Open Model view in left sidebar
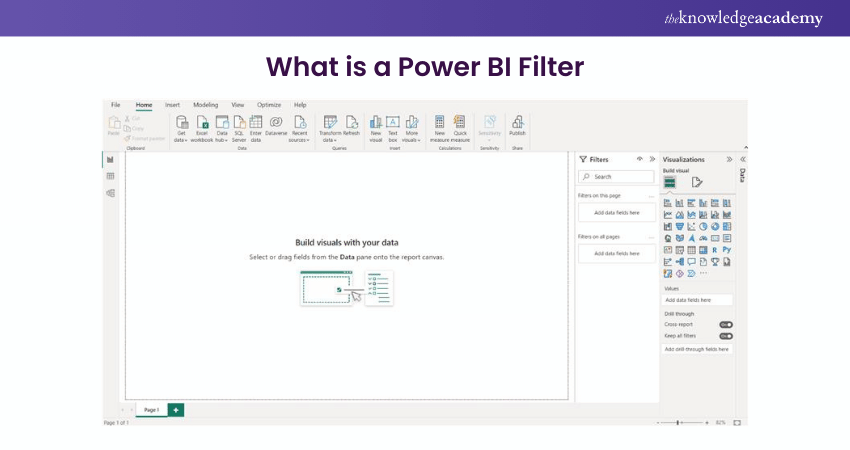The width and height of the screenshot is (850, 450). [x=110, y=192]
